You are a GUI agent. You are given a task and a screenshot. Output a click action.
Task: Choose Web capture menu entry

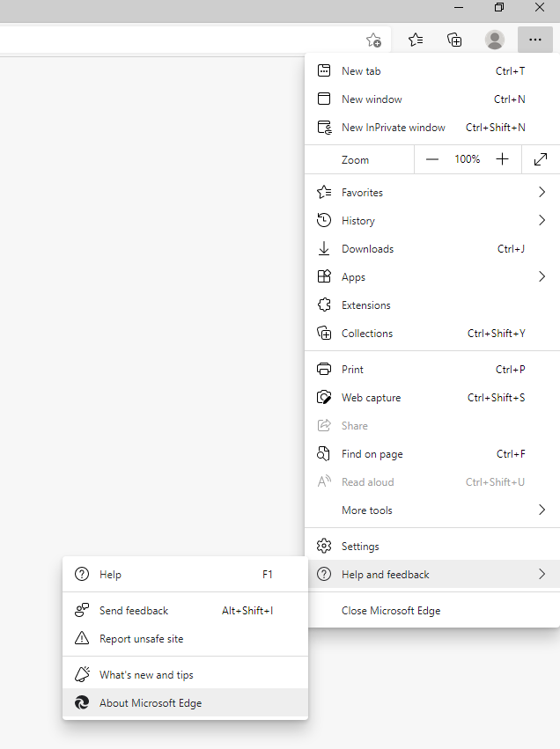click(432, 397)
